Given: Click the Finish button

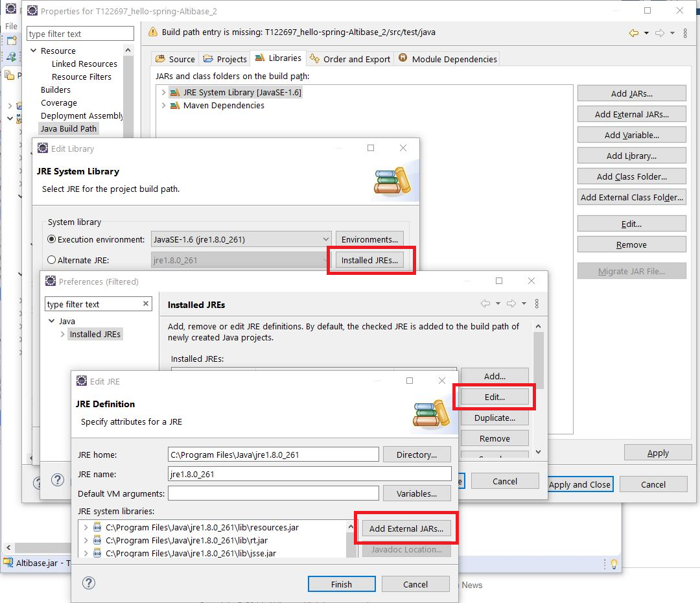Looking at the screenshot, I should (342, 584).
